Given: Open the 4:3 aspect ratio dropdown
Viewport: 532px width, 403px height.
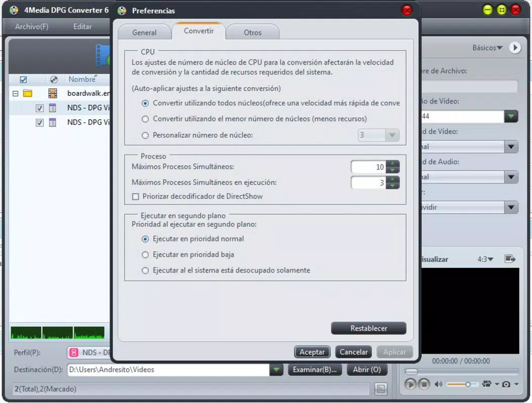Looking at the screenshot, I should [486, 259].
